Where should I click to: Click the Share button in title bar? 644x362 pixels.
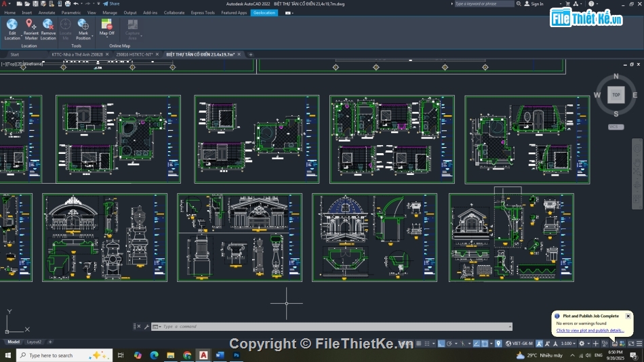tap(111, 3)
